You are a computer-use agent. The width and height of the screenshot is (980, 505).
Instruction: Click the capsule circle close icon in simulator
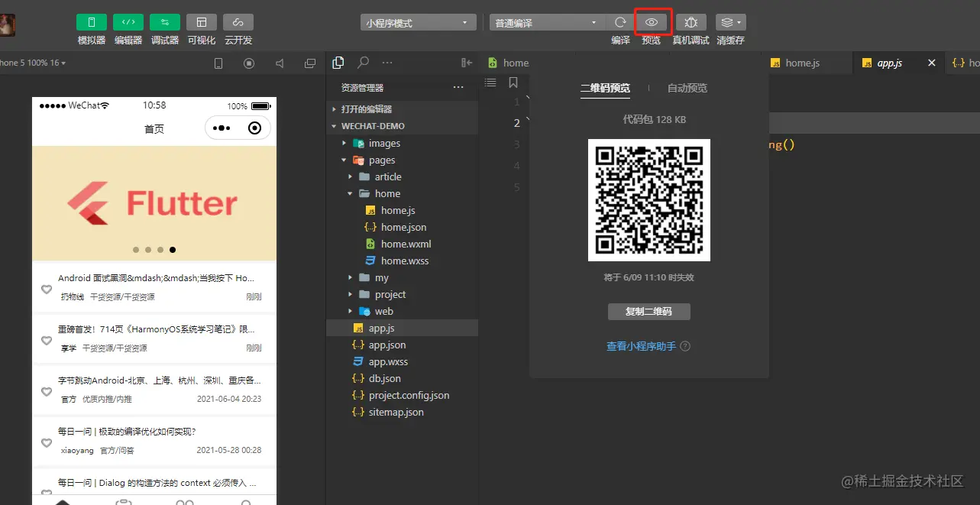tap(255, 128)
